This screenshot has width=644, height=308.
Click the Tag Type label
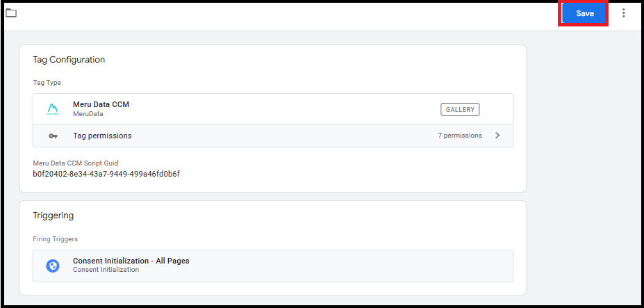point(47,83)
